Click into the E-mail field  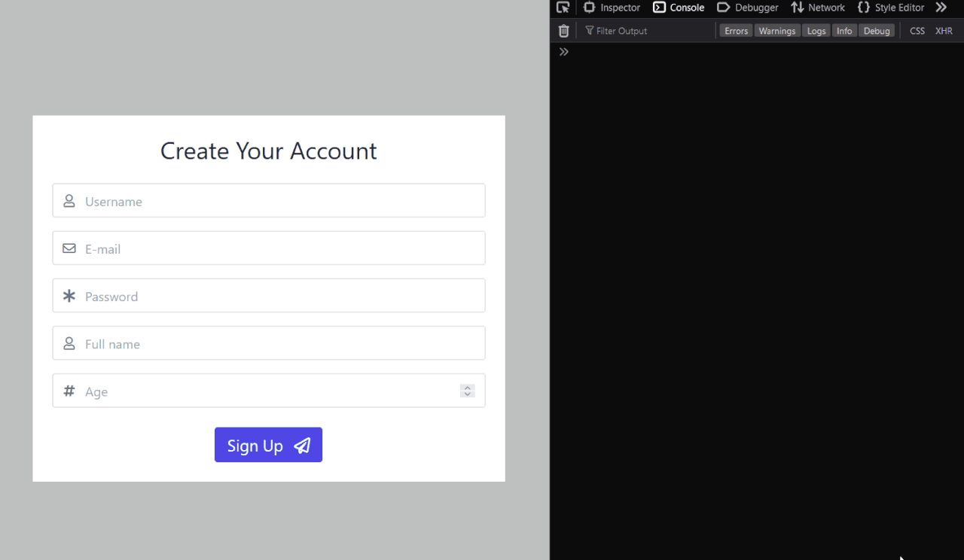pyautogui.click(x=269, y=248)
